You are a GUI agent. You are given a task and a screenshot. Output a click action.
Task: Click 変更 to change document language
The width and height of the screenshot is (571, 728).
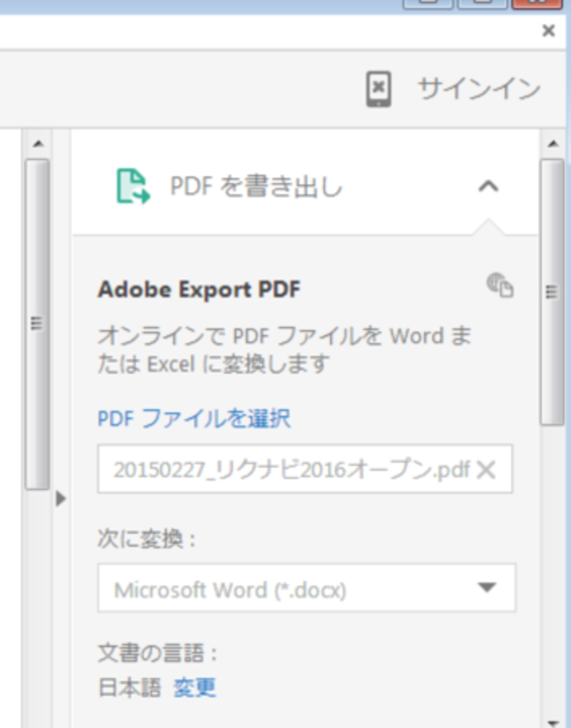pos(195,687)
